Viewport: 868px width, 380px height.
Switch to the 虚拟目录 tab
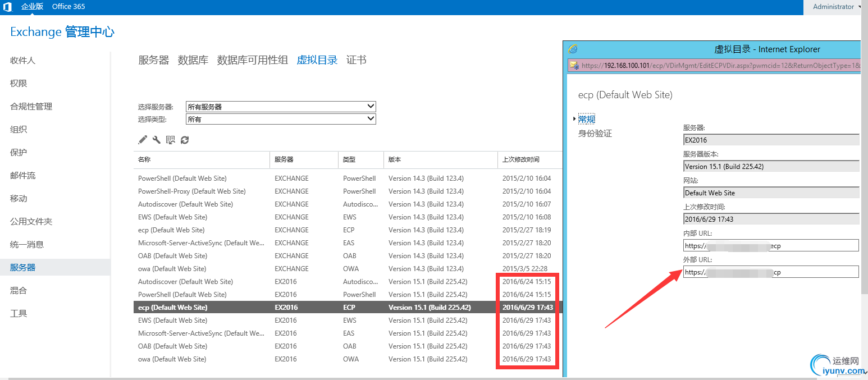click(317, 60)
